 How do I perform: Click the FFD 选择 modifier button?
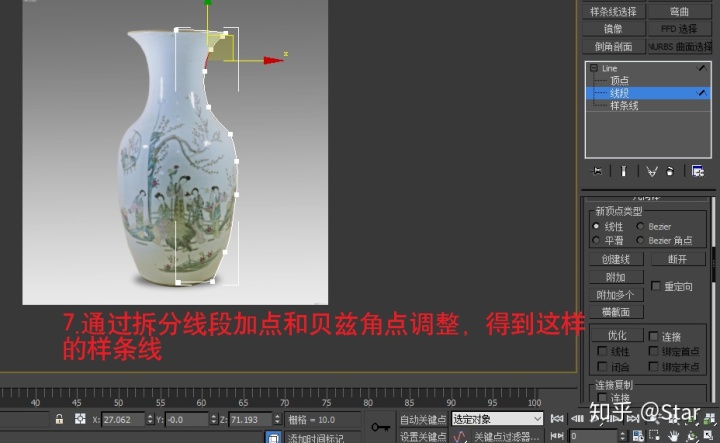point(680,29)
